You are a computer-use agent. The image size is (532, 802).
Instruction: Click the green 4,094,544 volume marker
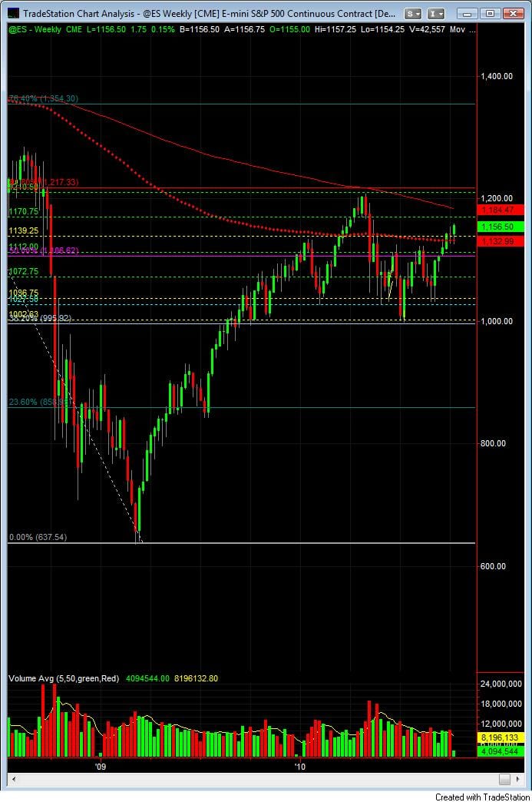tap(502, 752)
